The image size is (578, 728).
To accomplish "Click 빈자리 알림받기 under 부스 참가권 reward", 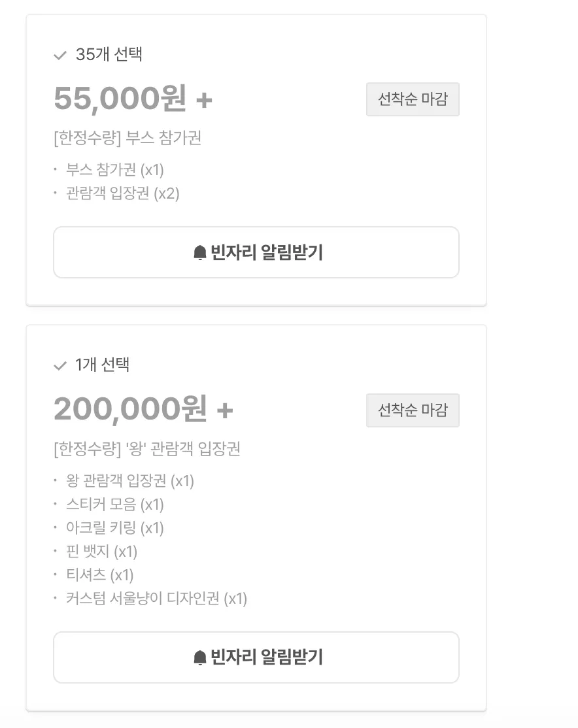I will pyautogui.click(x=256, y=252).
